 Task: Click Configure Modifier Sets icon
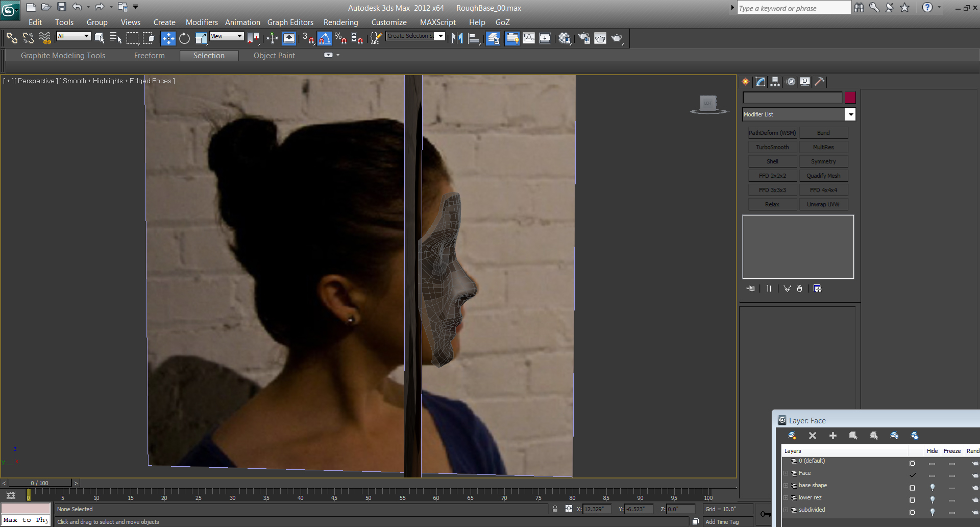coord(817,289)
